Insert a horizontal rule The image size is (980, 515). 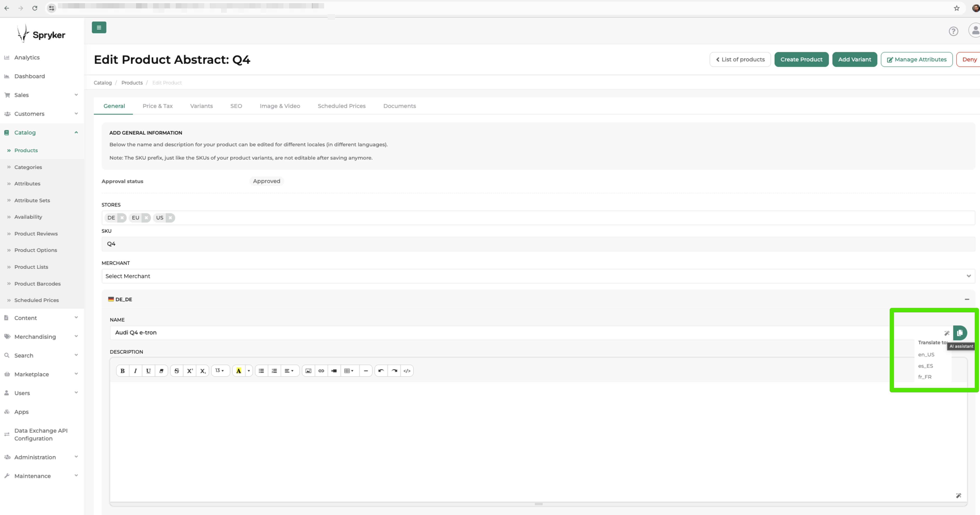[366, 371]
